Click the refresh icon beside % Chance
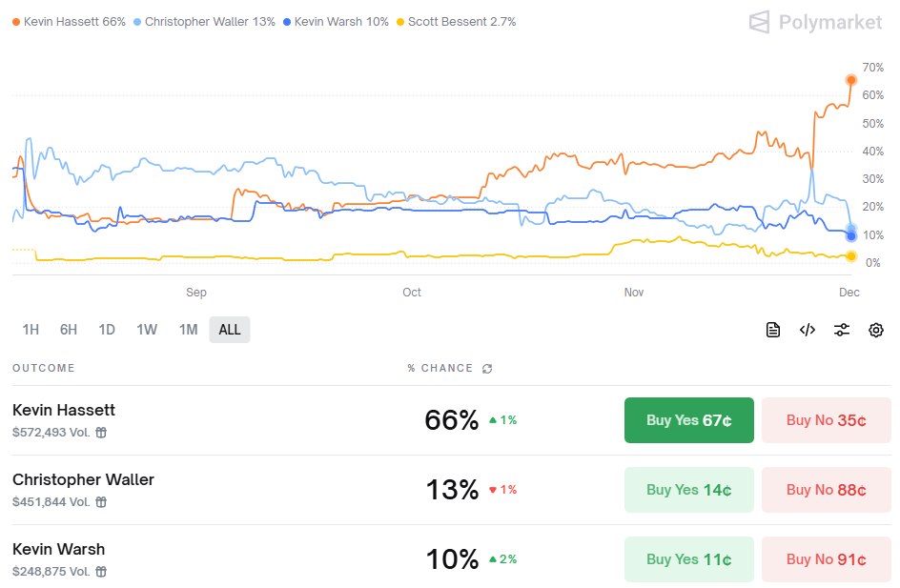Screen dimensions: 900x588 click(488, 369)
